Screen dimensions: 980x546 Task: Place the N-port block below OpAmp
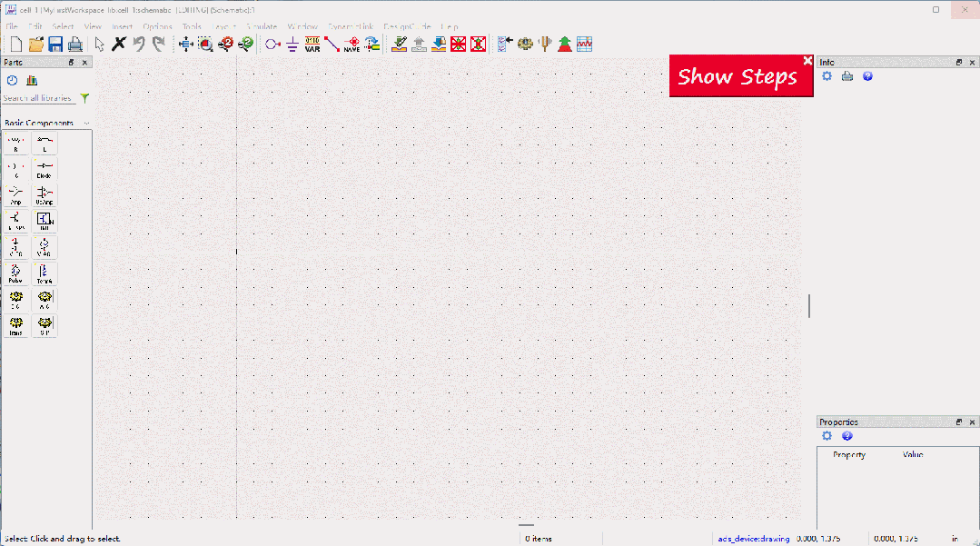click(45, 222)
